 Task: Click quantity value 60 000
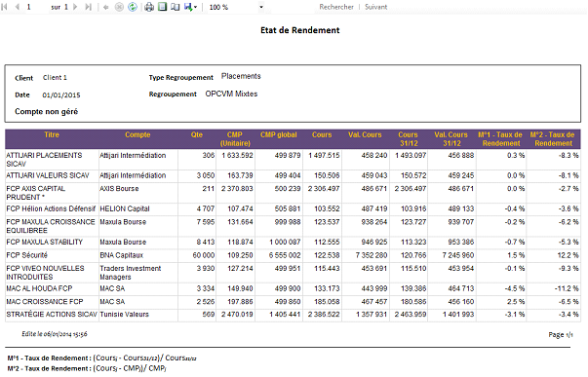click(x=204, y=255)
